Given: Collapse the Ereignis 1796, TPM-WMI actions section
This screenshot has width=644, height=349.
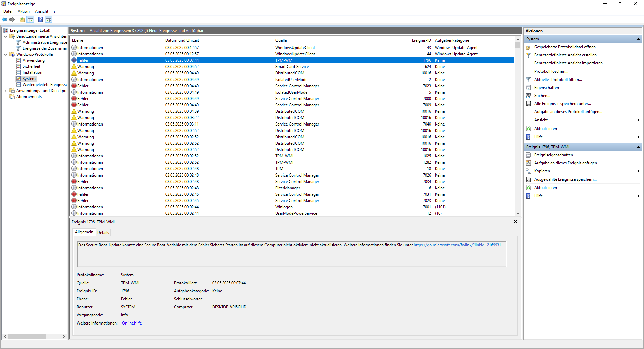Looking at the screenshot, I should [638, 147].
